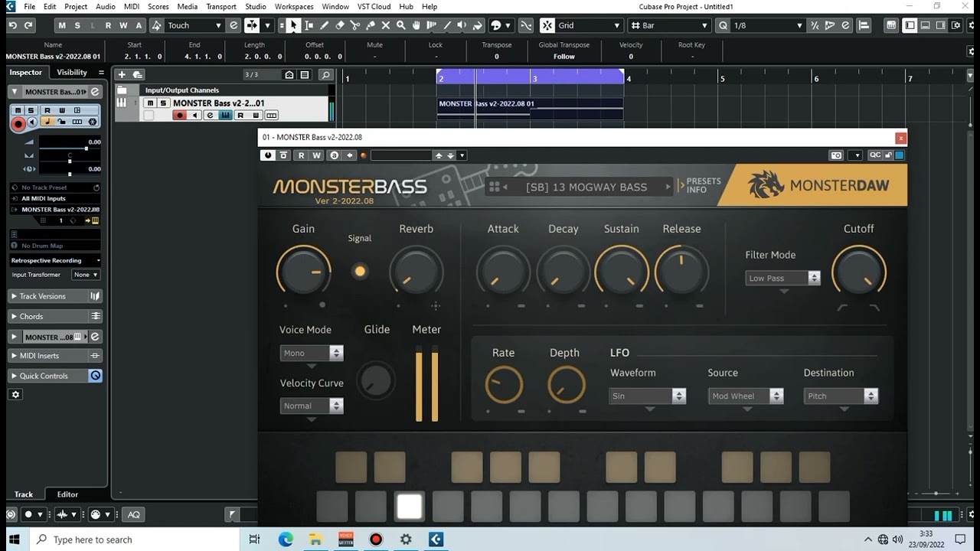
Task: Open the Studio menu
Action: pyautogui.click(x=255, y=6)
